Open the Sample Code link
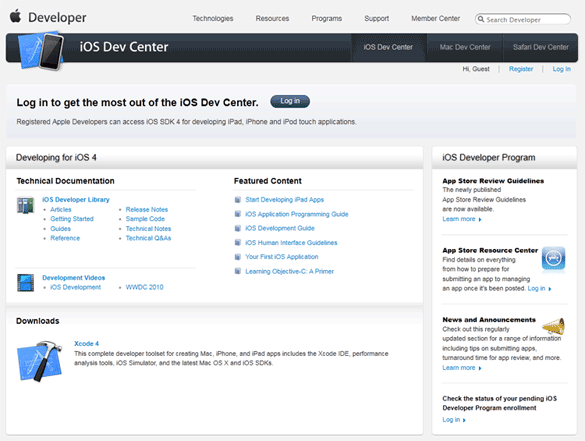585x441 pixels. point(145,219)
